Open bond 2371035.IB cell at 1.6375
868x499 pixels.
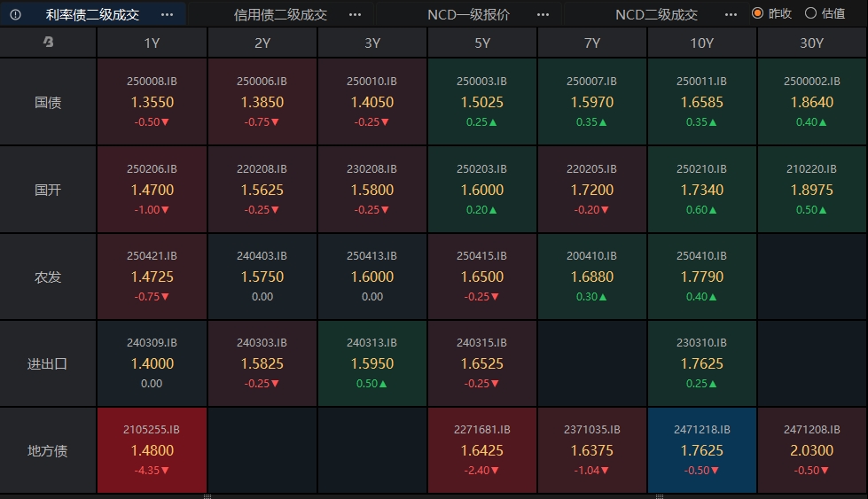tap(591, 450)
